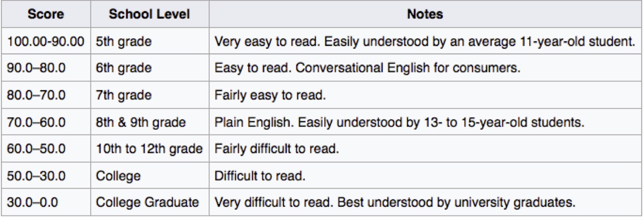644x219 pixels.
Task: Select the 7th grade cell
Action: click(123, 95)
